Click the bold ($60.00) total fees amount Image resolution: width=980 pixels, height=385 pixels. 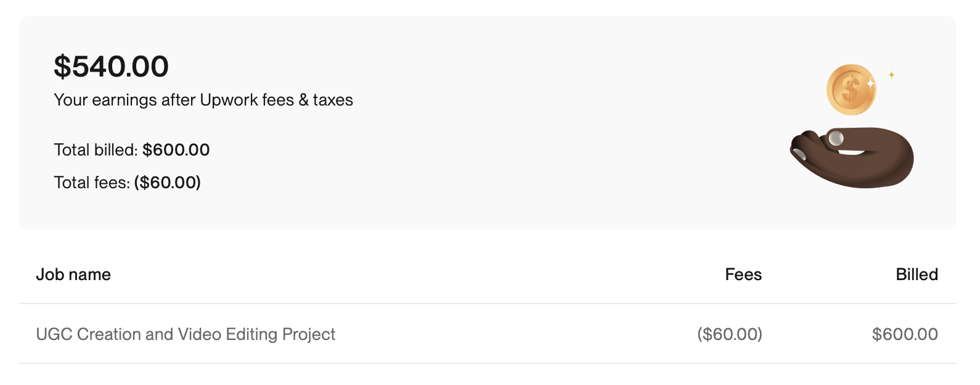(168, 183)
